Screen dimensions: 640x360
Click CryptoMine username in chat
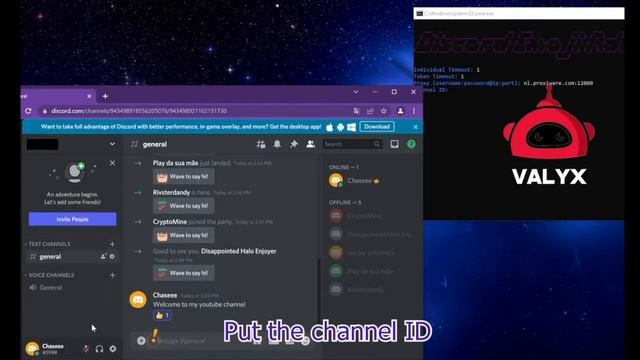[x=170, y=222]
